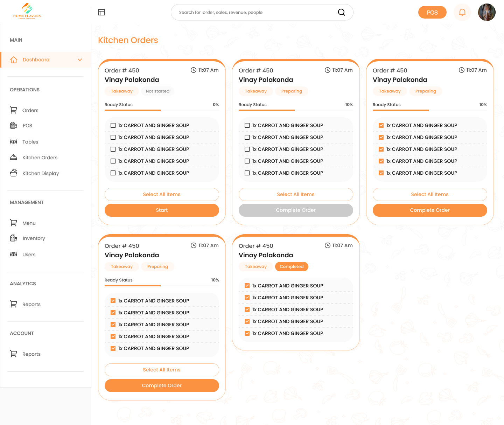
Task: Click the Tables icon in sidebar
Action: click(x=14, y=141)
